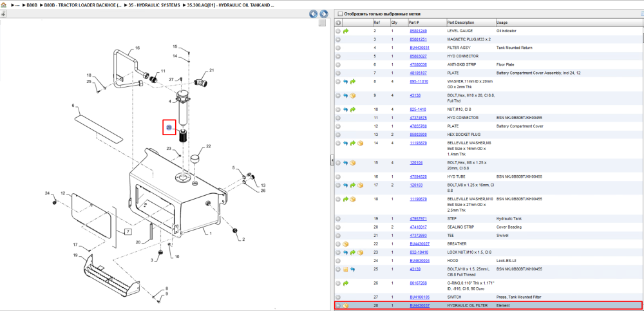
Task: Click blue back arrow in WASHER 895-11010 row
Action: click(345, 82)
